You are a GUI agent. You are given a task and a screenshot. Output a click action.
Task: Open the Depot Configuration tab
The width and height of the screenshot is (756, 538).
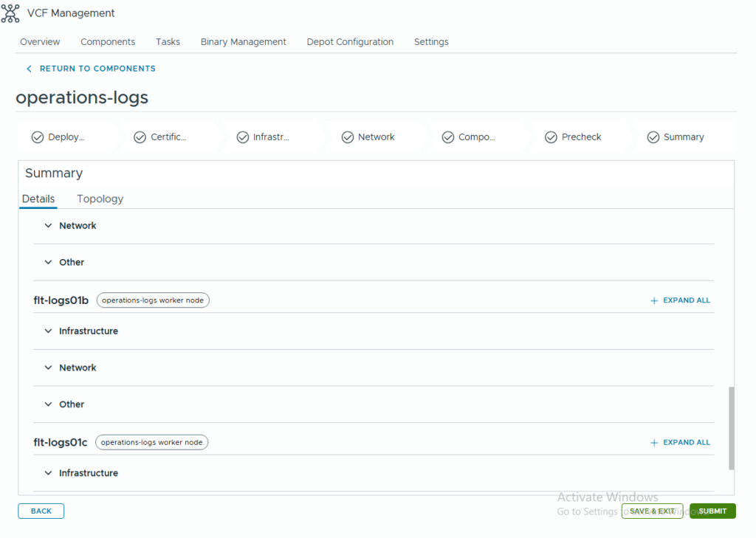tap(350, 42)
